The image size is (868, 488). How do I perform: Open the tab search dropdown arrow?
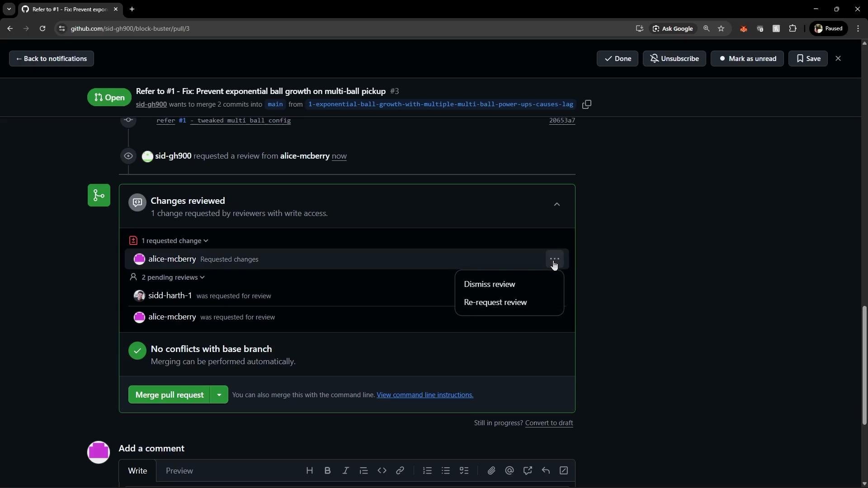pyautogui.click(x=9, y=9)
